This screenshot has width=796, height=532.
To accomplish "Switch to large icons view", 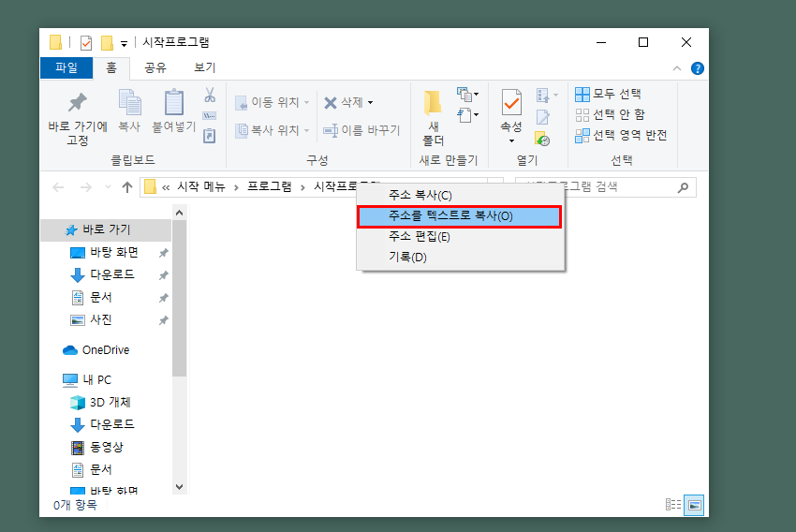I will coord(694,505).
